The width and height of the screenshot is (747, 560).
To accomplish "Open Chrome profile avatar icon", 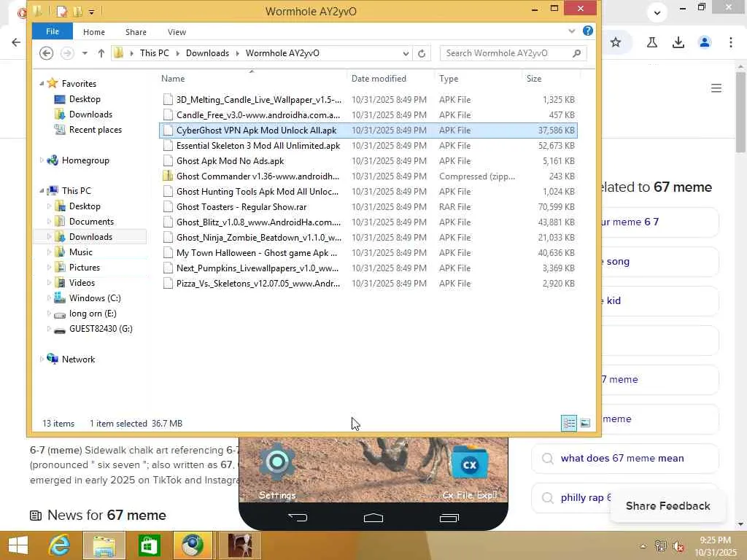I will (x=705, y=42).
